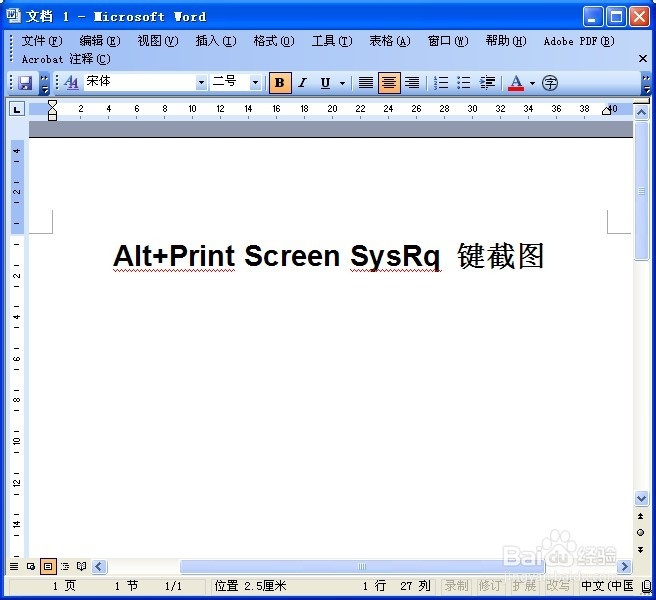Viewport: 656px width, 600px height.
Task: Click the horizontal scrollbar left arrow
Action: (x=99, y=567)
